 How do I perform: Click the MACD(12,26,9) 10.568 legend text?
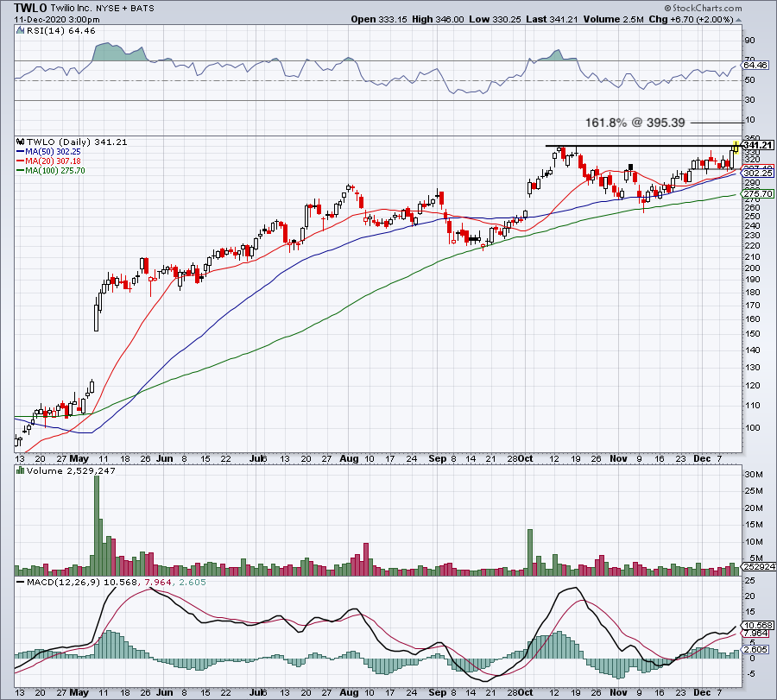82,582
